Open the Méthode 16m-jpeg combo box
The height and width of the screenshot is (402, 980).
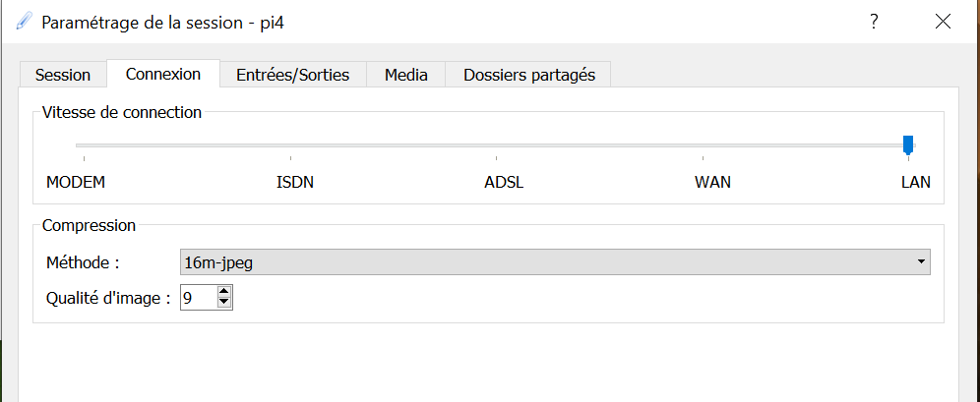coord(555,262)
